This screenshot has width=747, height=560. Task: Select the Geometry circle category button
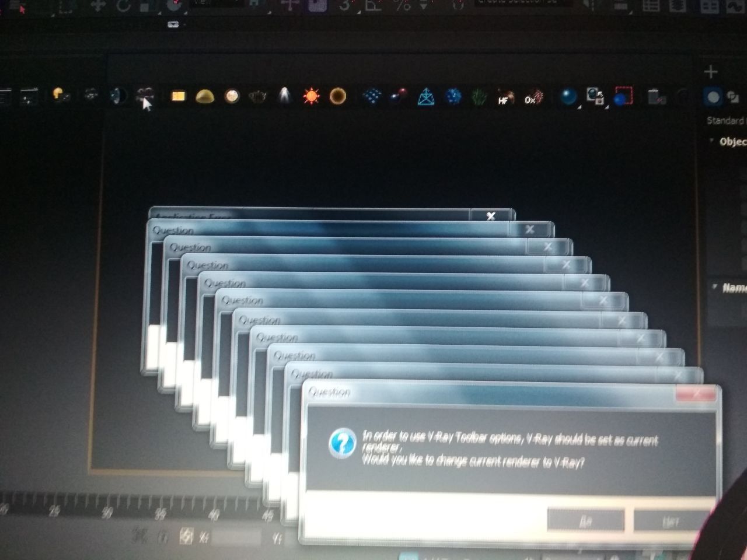point(713,97)
